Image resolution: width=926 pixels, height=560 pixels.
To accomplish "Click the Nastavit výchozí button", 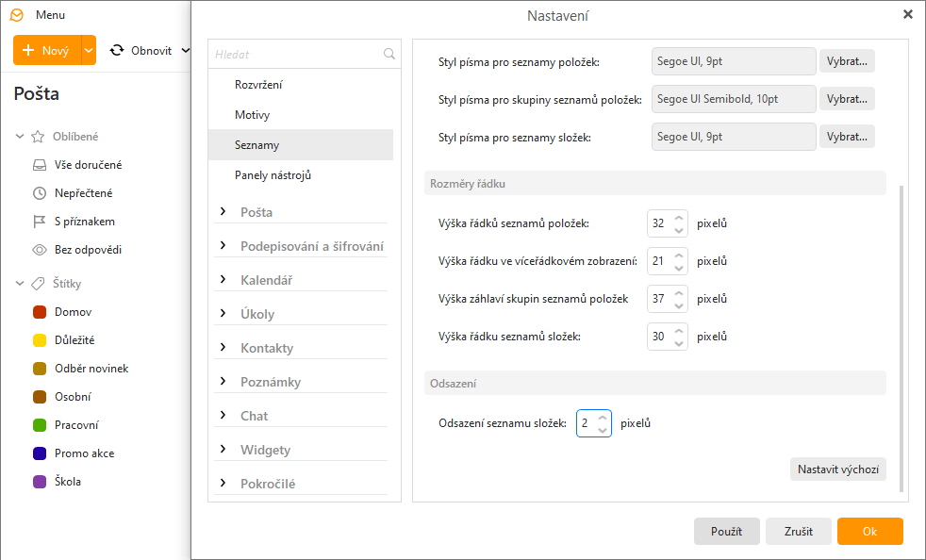I will (x=838, y=469).
